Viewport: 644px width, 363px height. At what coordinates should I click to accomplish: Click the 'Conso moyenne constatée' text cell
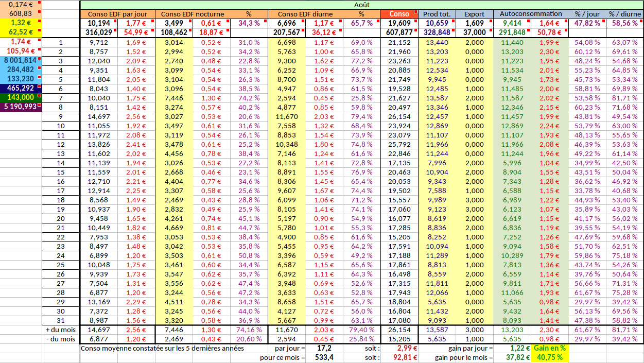[162, 348]
